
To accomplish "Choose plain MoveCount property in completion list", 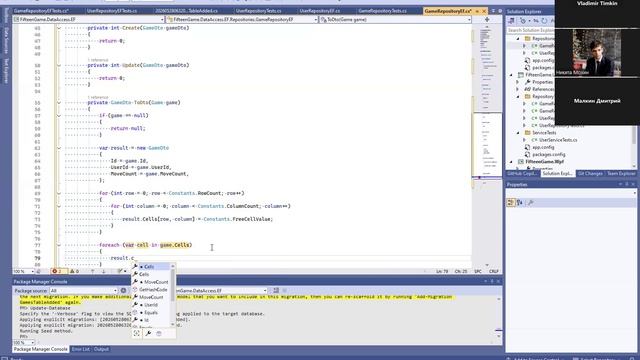I will coord(150,297).
